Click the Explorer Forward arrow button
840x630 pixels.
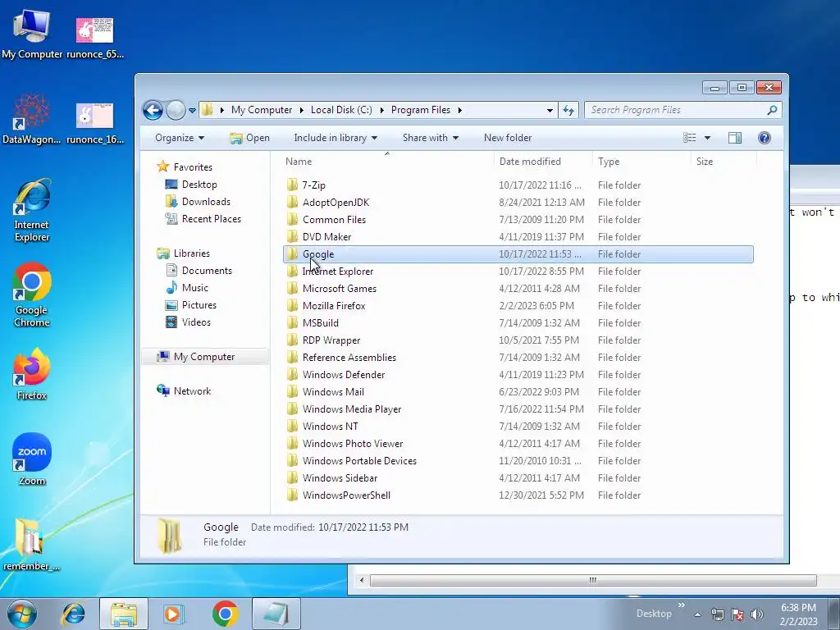(176, 111)
